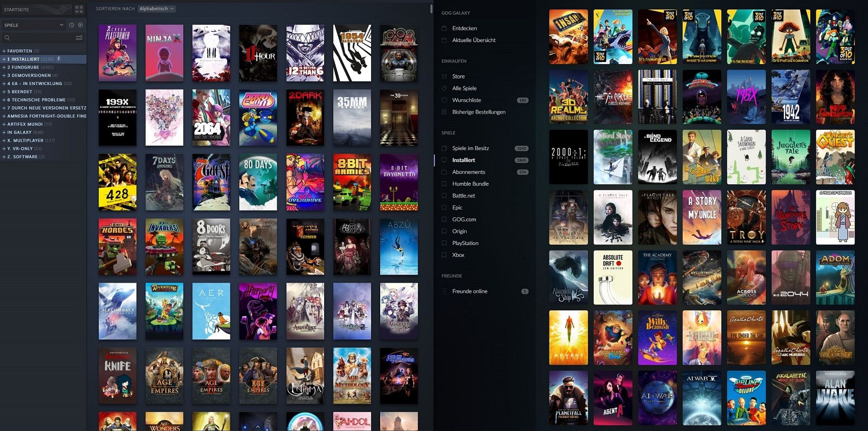Click the icon beside Spiele im Besitz

point(444,148)
